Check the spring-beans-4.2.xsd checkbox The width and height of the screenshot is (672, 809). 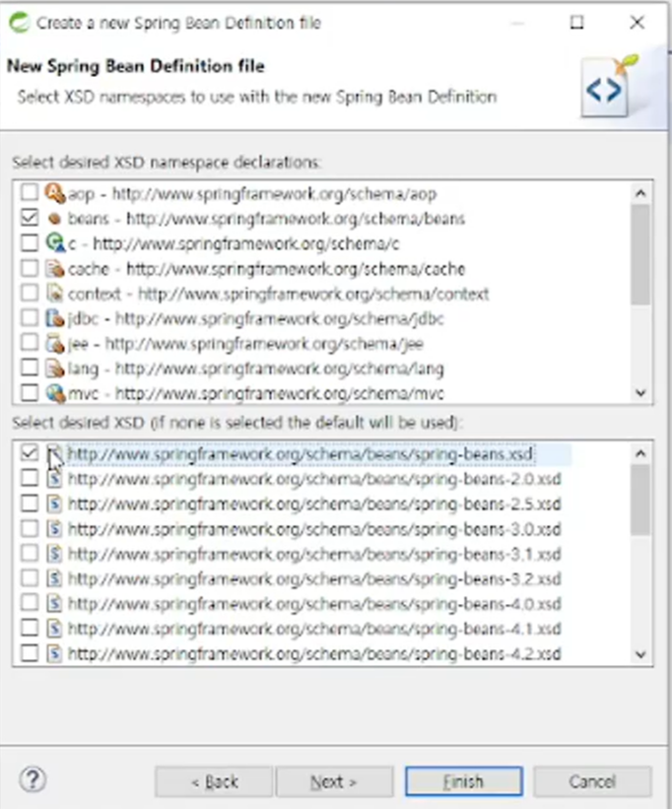point(30,653)
